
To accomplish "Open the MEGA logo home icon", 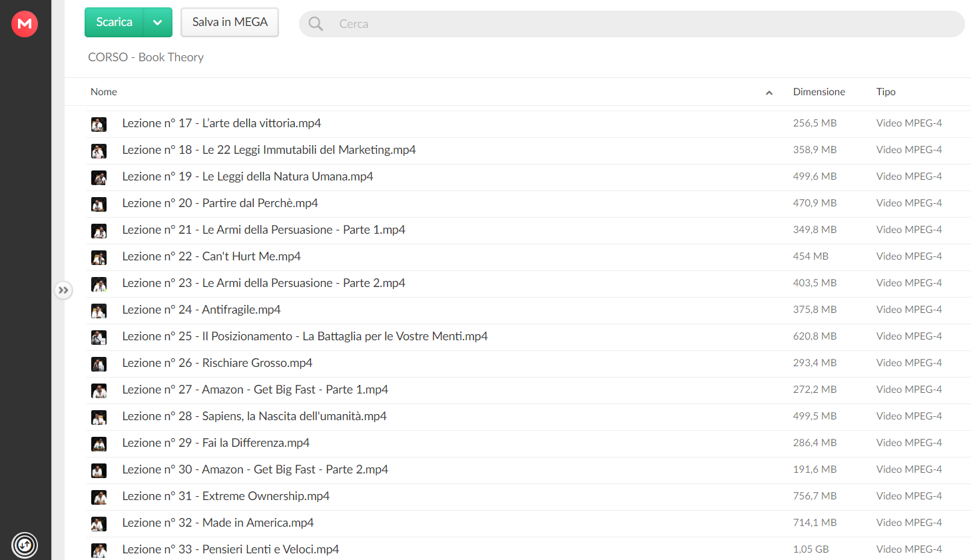I will [x=25, y=24].
